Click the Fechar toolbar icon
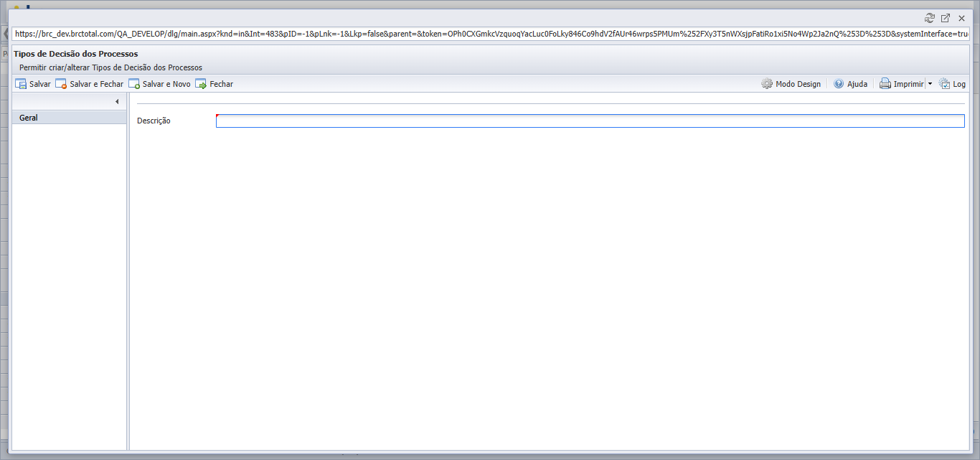This screenshot has height=460, width=980. coord(201,84)
